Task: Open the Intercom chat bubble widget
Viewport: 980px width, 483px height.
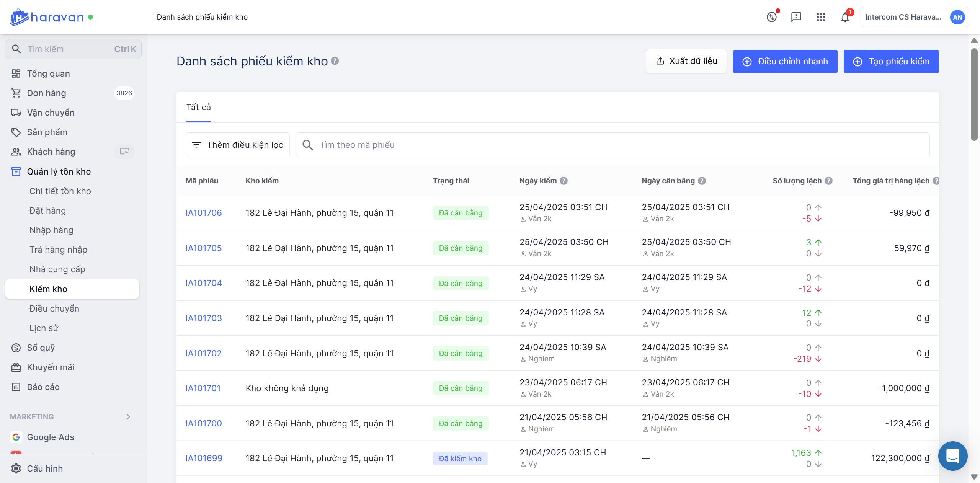Action: pyautogui.click(x=952, y=456)
